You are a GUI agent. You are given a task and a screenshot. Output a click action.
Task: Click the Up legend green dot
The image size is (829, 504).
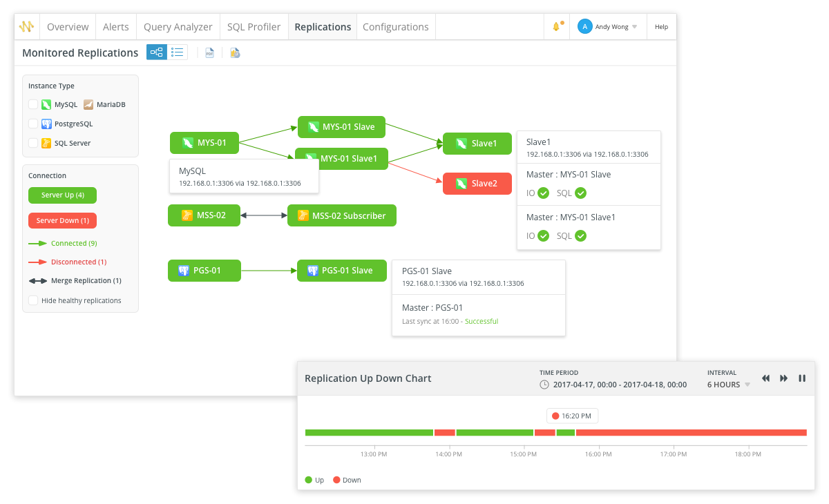pyautogui.click(x=308, y=480)
